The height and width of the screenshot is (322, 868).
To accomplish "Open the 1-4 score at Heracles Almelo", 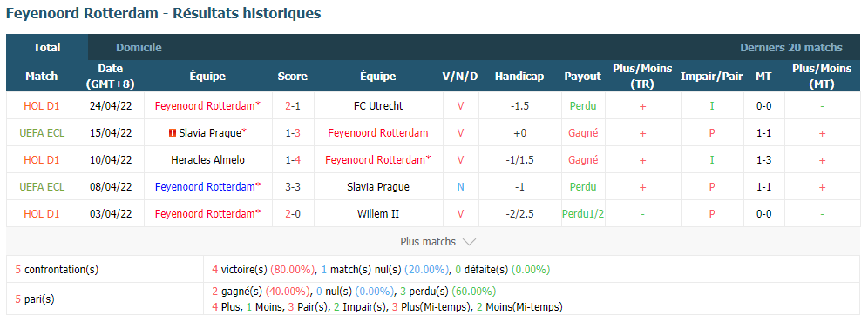I will [x=292, y=160].
